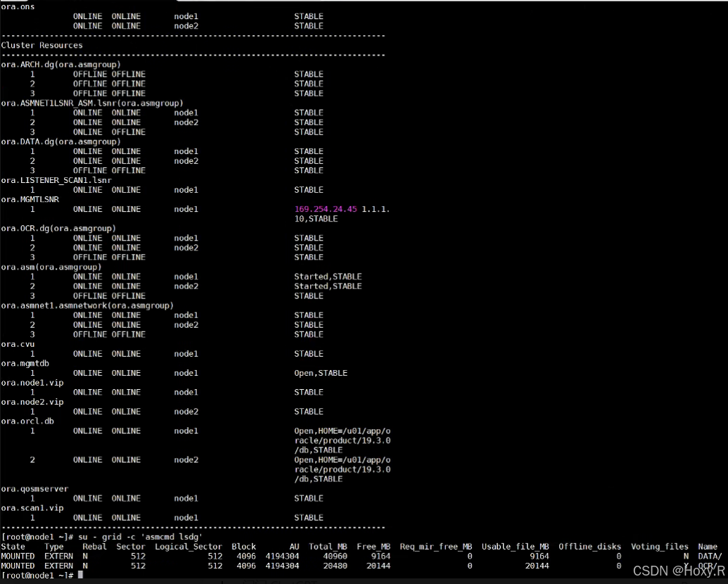Select the 'Cluster Resources' heading text

[x=41, y=45]
